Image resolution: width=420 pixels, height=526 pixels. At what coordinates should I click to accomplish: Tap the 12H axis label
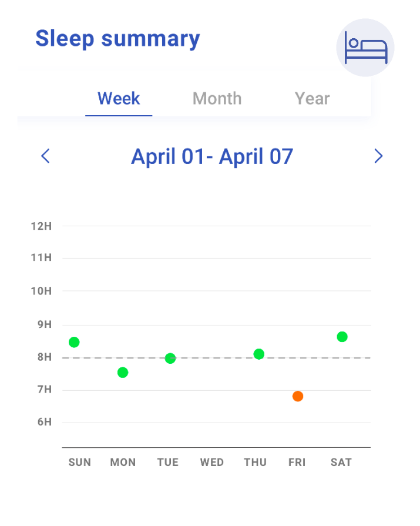[41, 226]
